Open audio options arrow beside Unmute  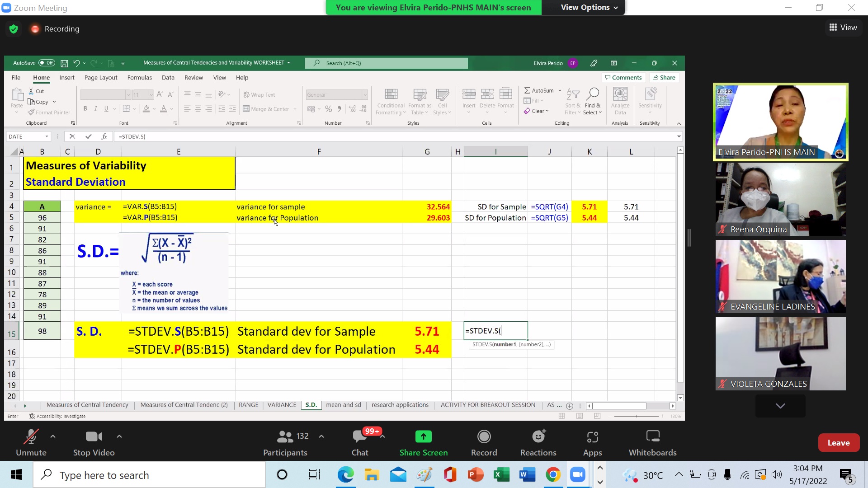[x=53, y=436]
